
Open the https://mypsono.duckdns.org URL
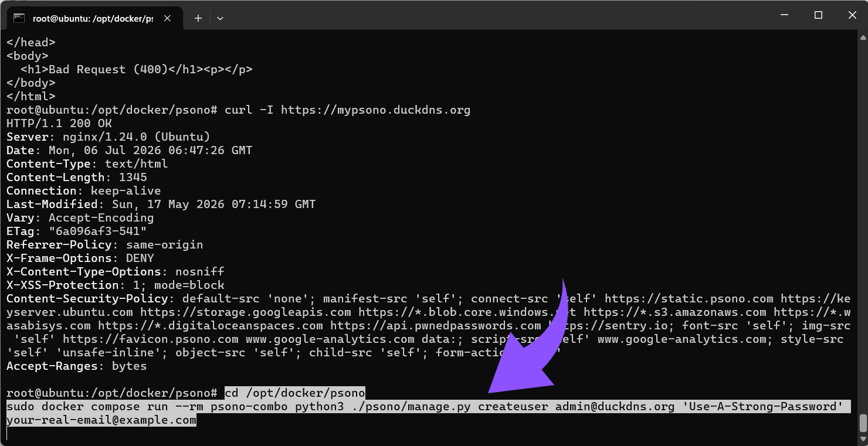375,110
